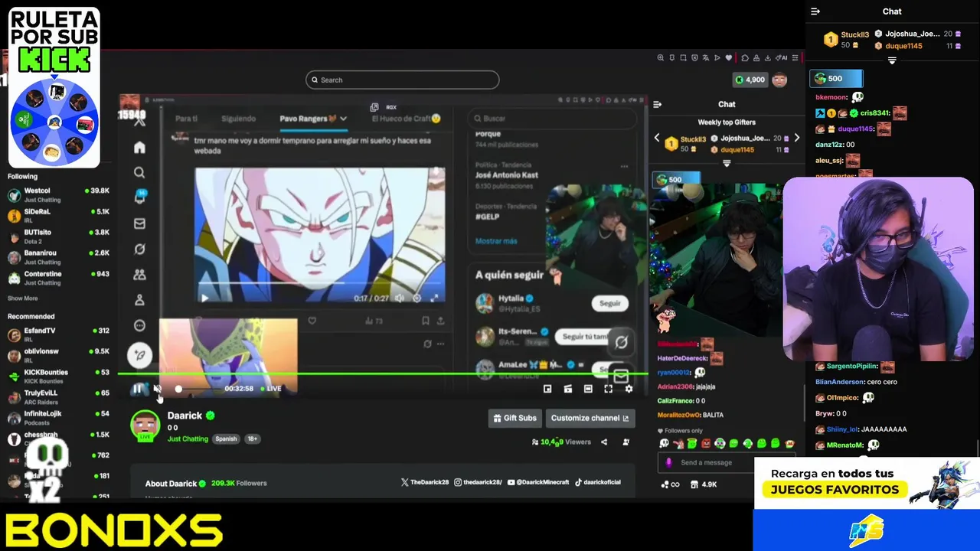The image size is (980, 551).
Task: Toggle fullscreen on the Kick player
Action: tap(608, 389)
